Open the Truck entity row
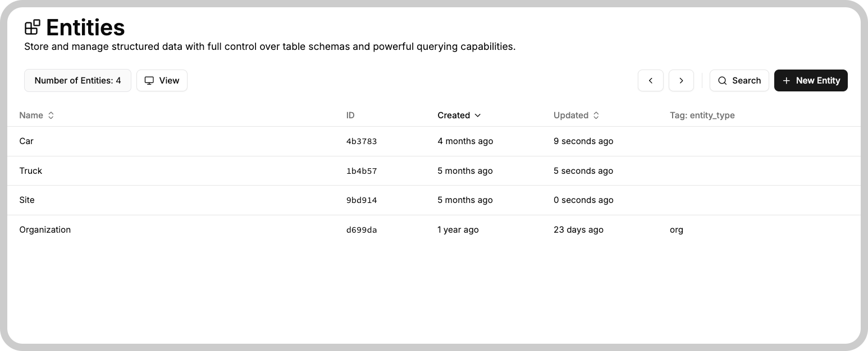The image size is (868, 351). coord(434,171)
